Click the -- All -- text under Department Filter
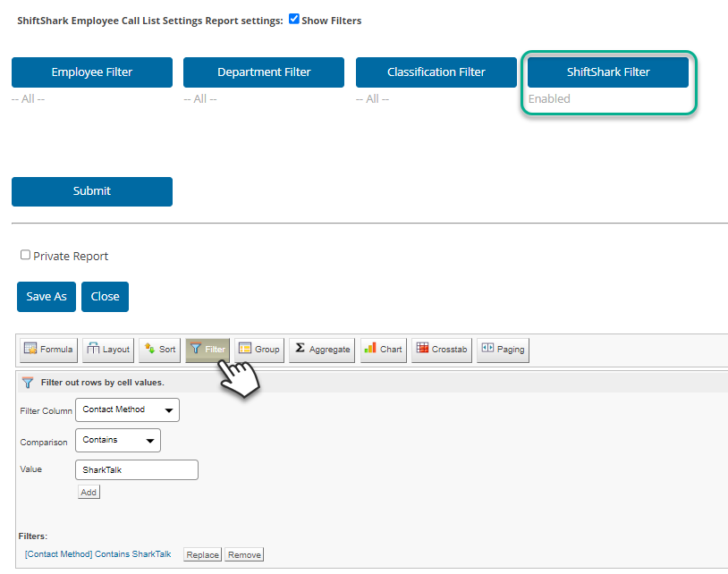Viewport: 728px width, 574px height. pos(200,99)
